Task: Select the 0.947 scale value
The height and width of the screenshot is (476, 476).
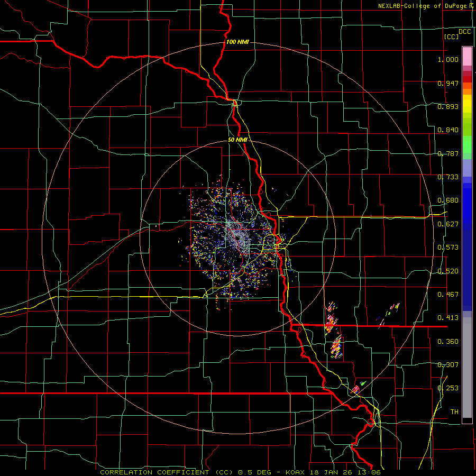Action: 448,83
